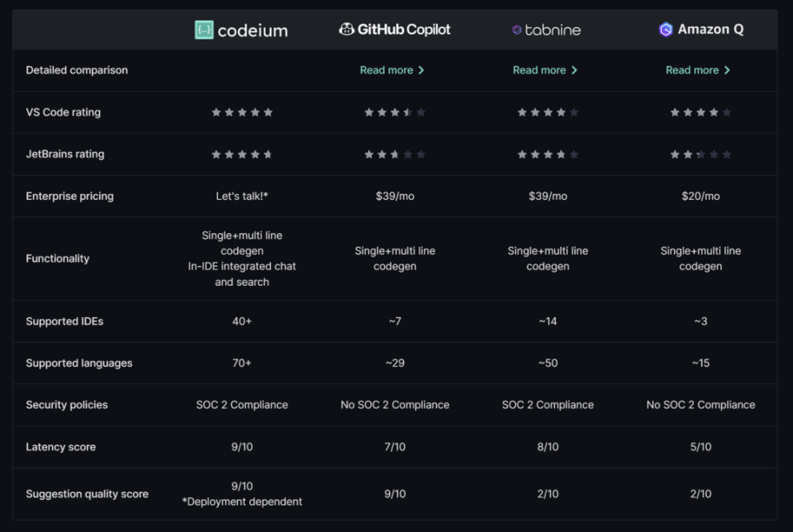The image size is (793, 532).
Task: Click Amazon Q's VS Code star rating
Action: pos(700,112)
